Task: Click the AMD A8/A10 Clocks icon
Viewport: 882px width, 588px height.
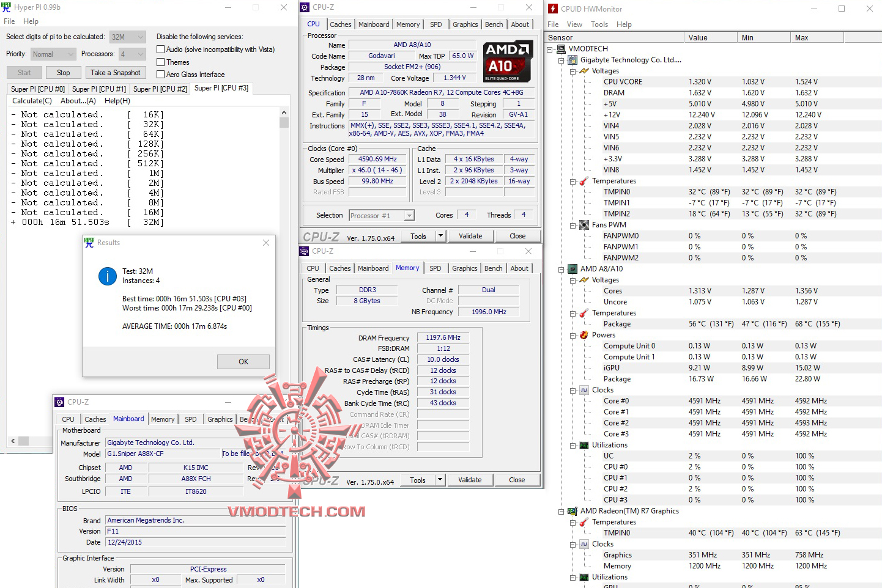Action: click(584, 390)
